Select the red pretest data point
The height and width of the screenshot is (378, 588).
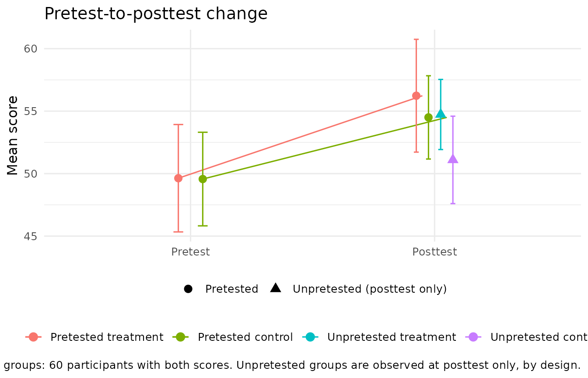tap(178, 178)
